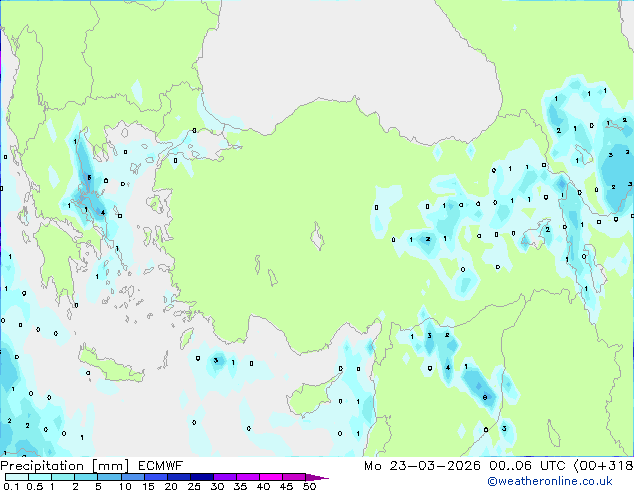Viewport: 634px width, 490px height.
Task: Select the purple swatch between 30 and 35
Action: (x=225, y=477)
